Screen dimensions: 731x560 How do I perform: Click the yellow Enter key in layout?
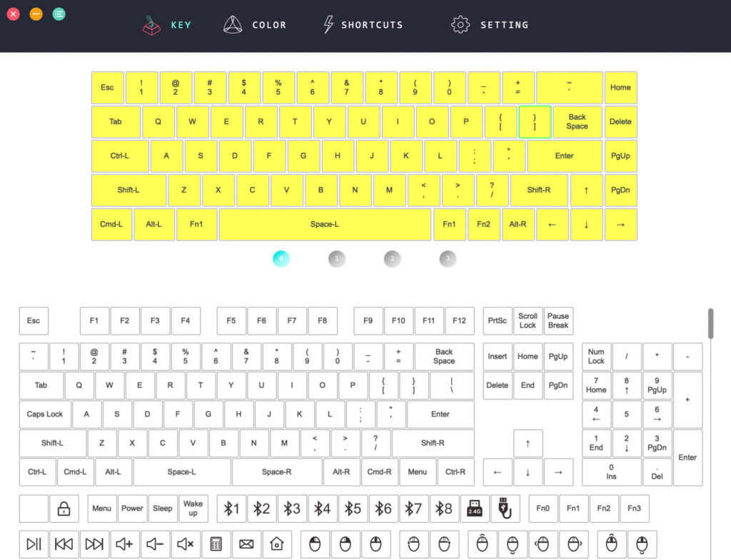click(565, 156)
